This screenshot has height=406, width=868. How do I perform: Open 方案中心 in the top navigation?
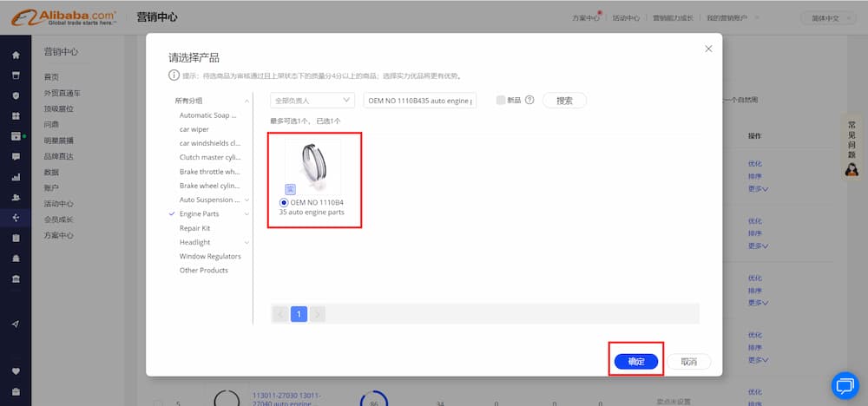tap(586, 18)
